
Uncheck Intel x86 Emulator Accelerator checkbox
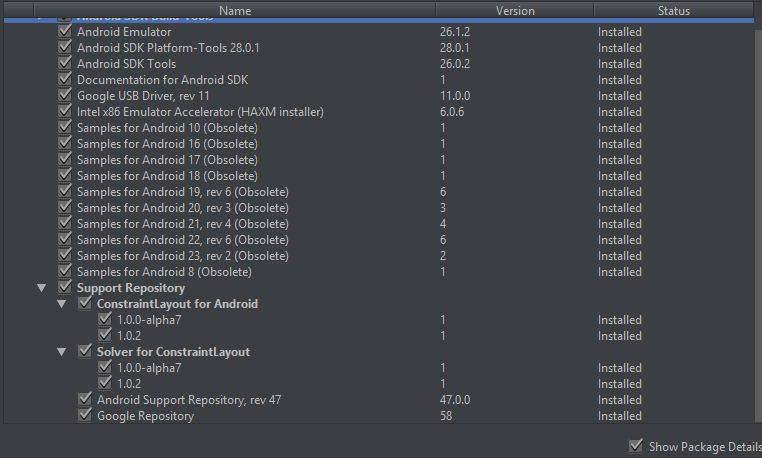click(x=65, y=112)
